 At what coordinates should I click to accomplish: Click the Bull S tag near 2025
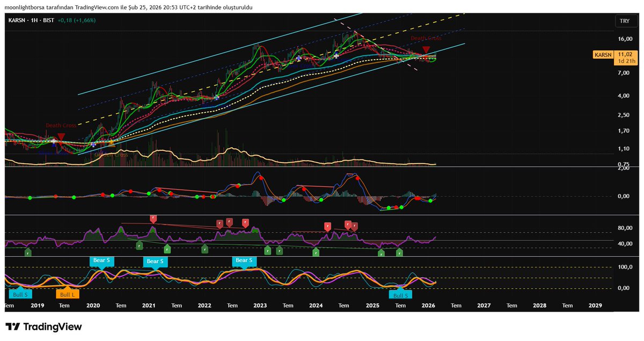pyautogui.click(x=401, y=294)
